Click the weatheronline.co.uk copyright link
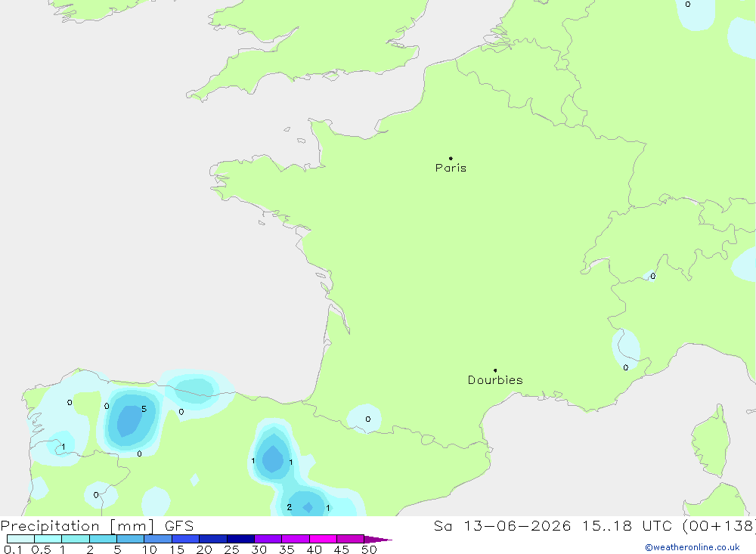Screen dimensions: 756x554 click(x=692, y=547)
